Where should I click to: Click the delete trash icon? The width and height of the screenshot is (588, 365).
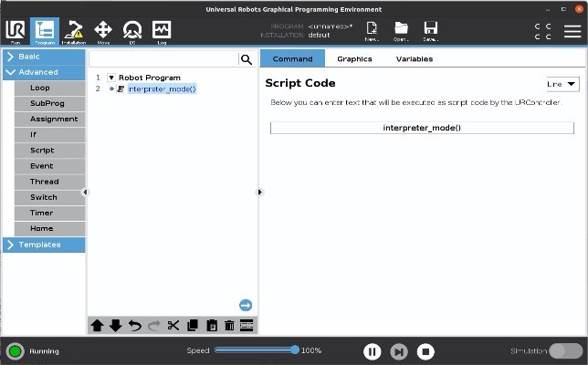point(229,326)
